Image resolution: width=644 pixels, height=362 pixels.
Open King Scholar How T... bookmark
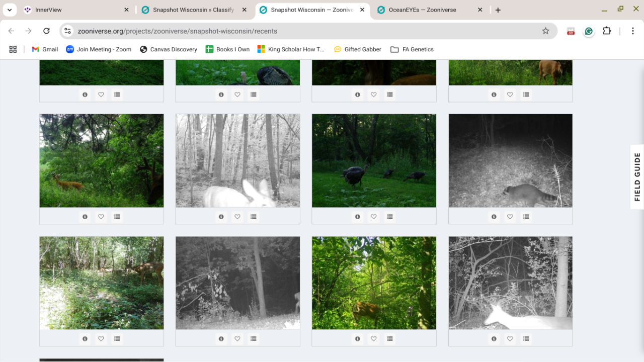pos(291,49)
